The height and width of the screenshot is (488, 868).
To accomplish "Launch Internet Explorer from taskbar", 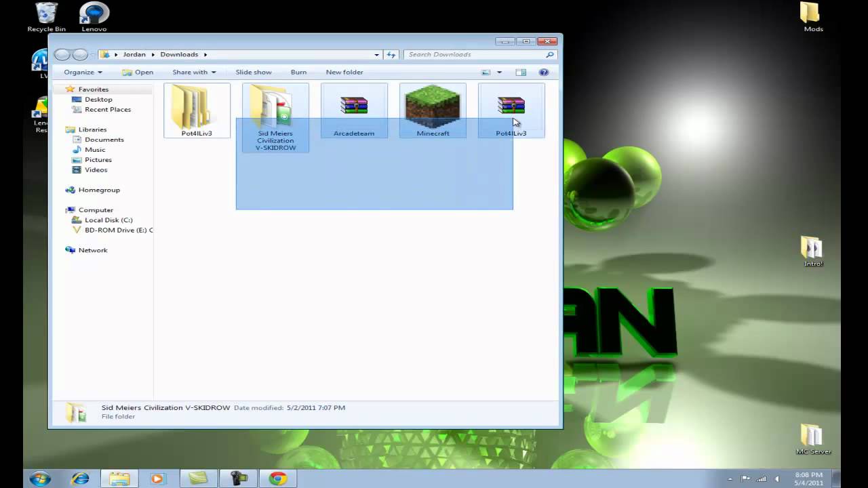I will tap(80, 479).
